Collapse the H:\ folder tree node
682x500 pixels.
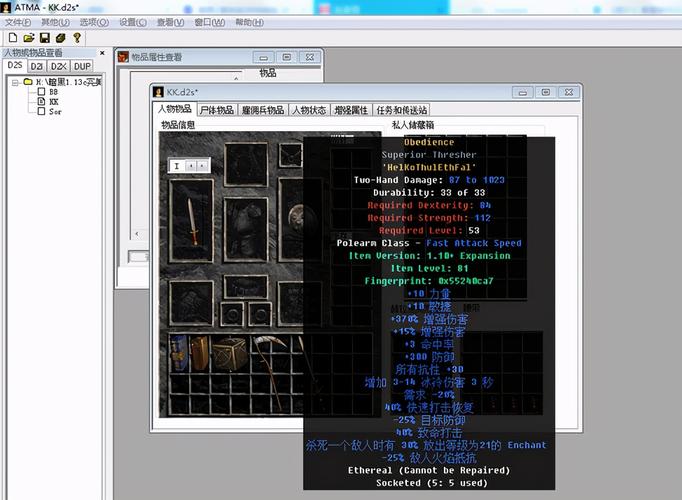(x=16, y=82)
